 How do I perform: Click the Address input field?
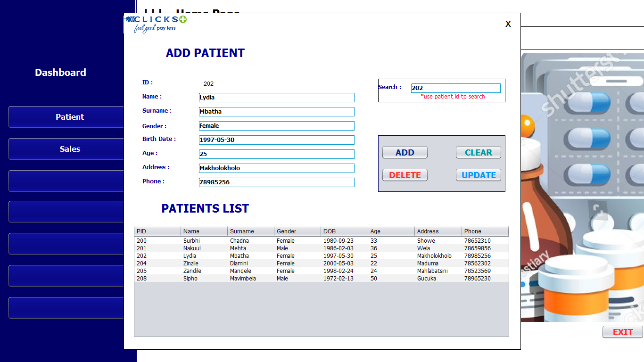click(276, 168)
